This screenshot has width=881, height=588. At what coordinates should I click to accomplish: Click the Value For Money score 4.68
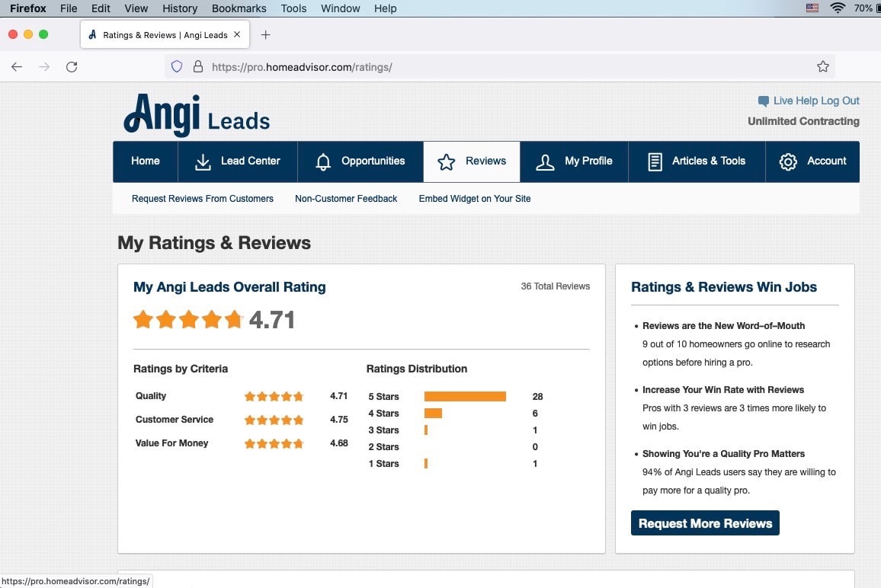[x=339, y=443]
